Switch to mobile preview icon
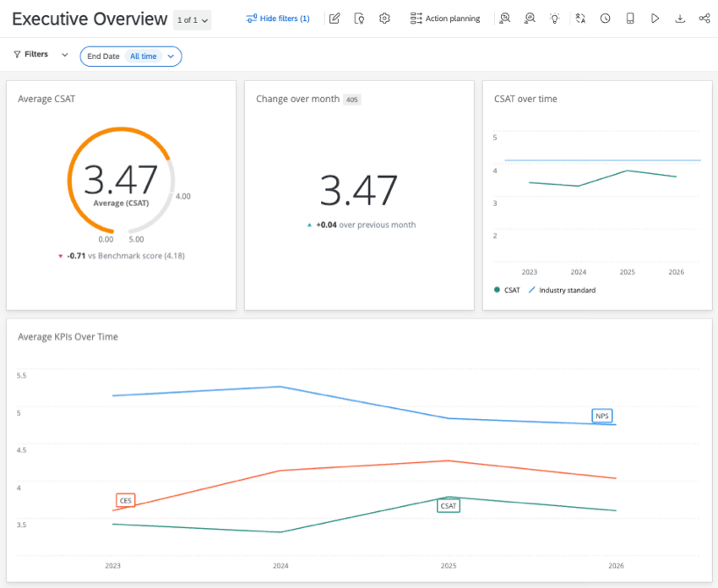 (630, 19)
